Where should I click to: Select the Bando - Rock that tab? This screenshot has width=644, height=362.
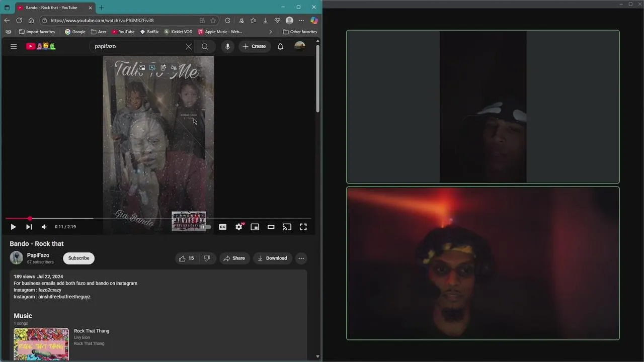55,8
